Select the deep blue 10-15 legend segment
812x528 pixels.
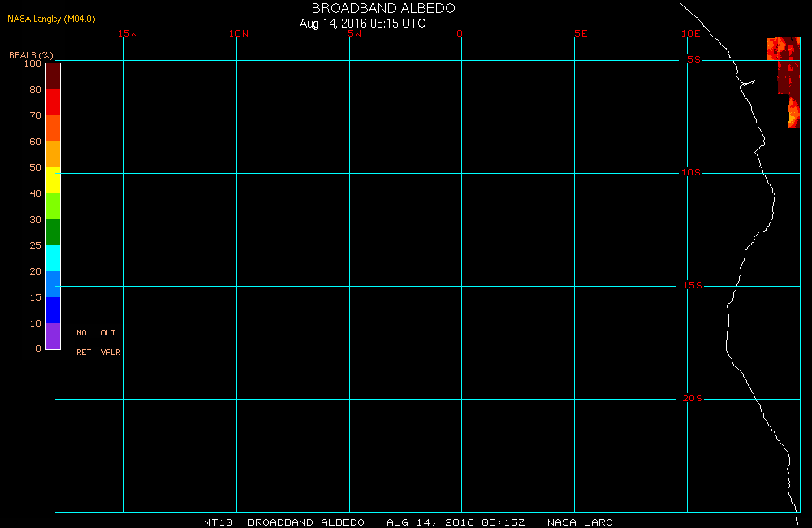click(54, 309)
